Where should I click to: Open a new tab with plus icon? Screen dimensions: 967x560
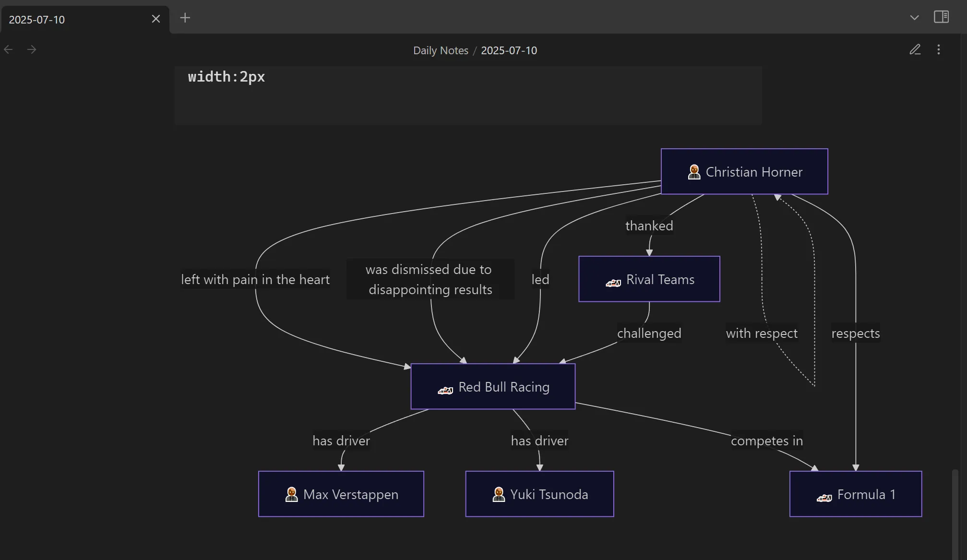pyautogui.click(x=185, y=18)
